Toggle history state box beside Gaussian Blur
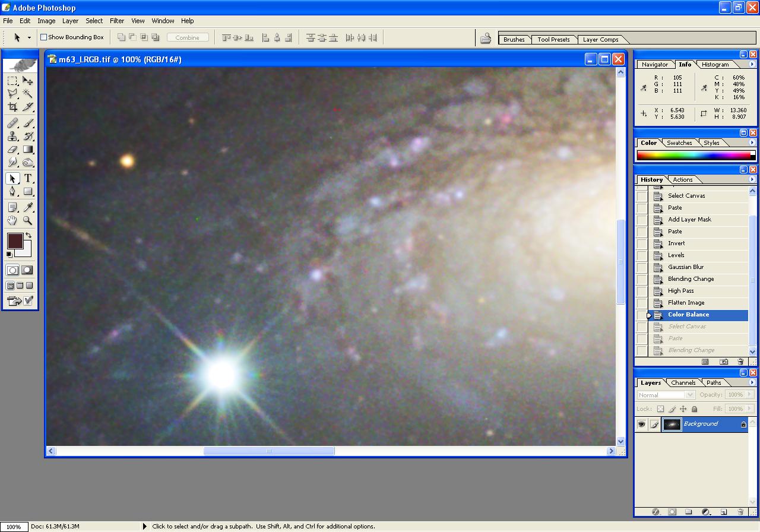This screenshot has width=760, height=532. click(641, 267)
